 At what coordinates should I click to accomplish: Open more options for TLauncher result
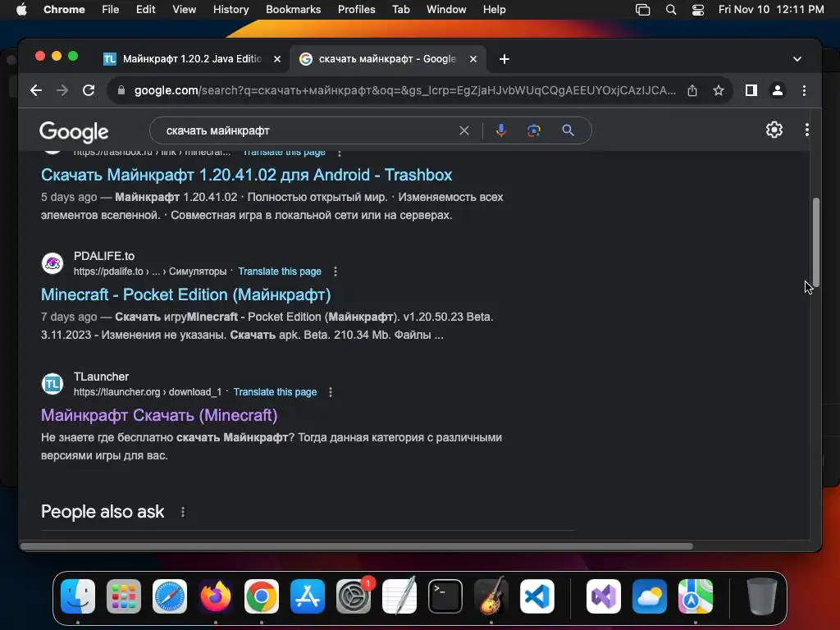click(331, 392)
